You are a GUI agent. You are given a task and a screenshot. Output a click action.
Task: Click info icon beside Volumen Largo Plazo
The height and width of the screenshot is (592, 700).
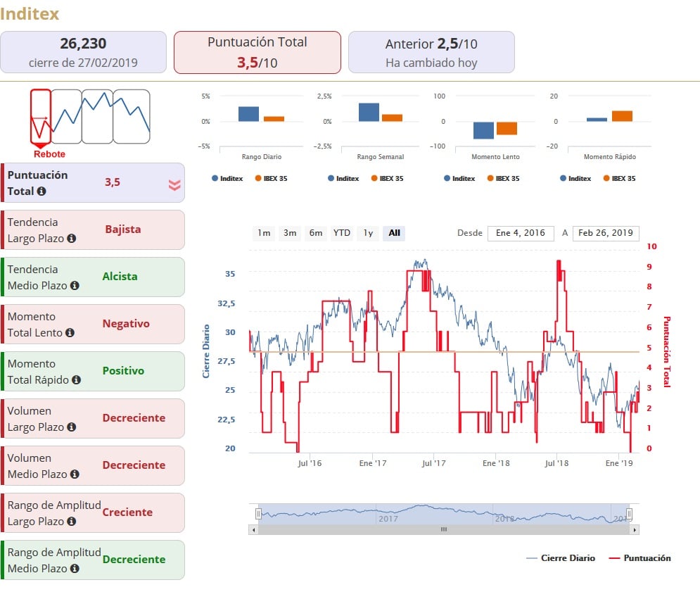(72, 427)
